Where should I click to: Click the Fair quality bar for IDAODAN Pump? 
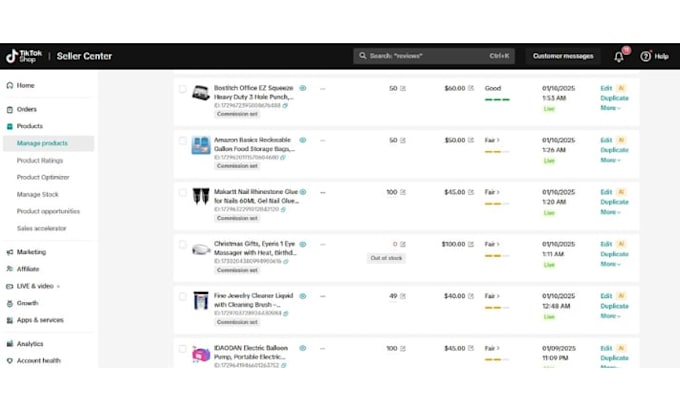[497, 360]
